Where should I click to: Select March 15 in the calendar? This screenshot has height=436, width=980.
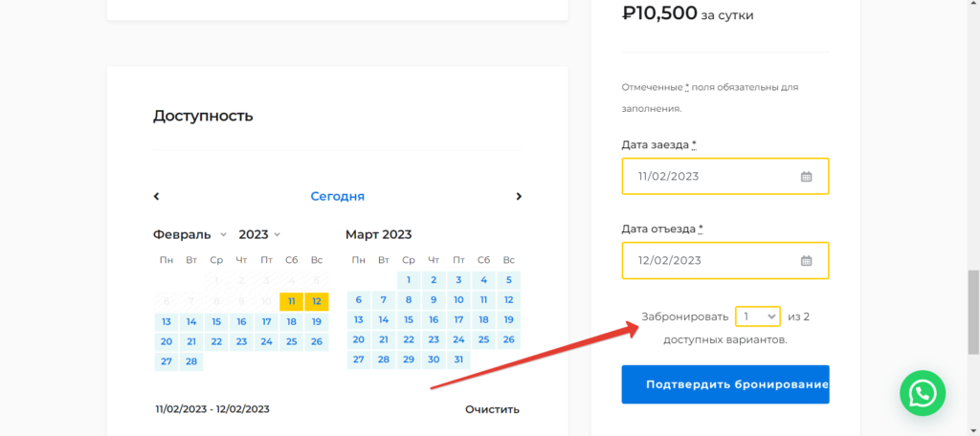(409, 319)
